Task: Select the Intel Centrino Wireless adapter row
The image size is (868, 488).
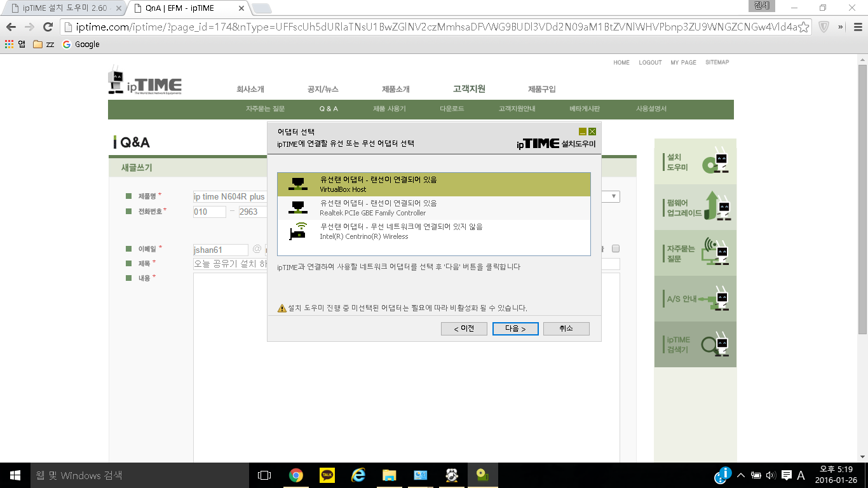Action: pos(434,231)
